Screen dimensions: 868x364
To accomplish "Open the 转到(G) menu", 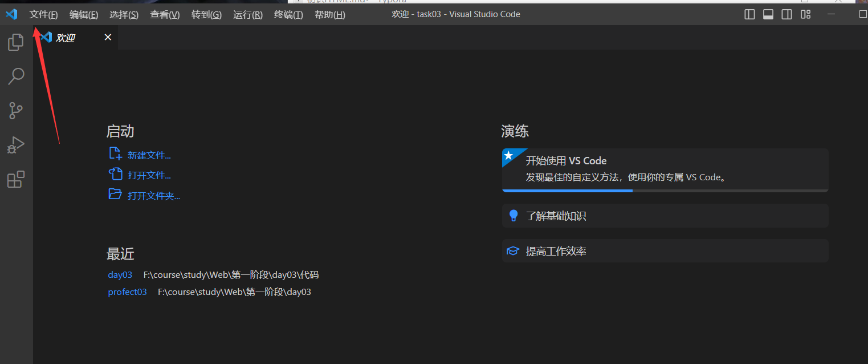I will [206, 14].
